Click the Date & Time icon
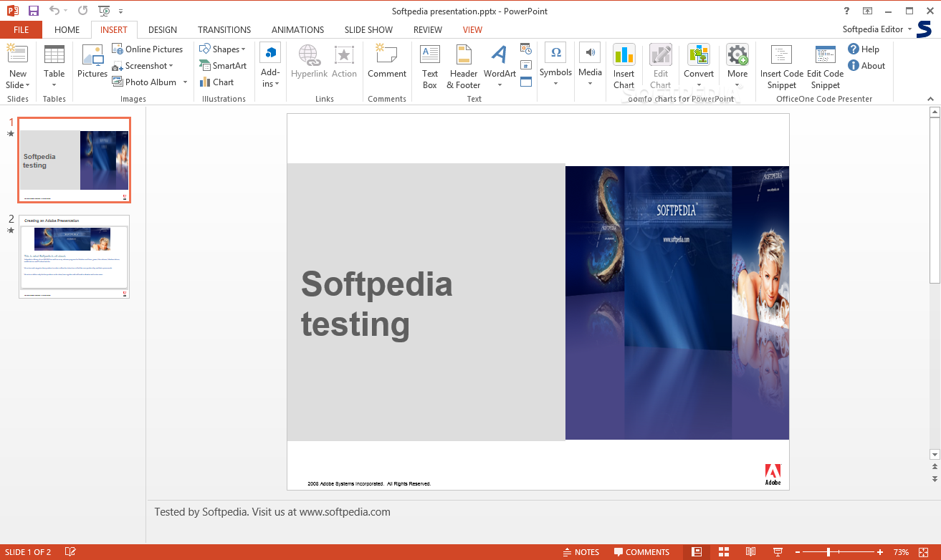Viewport: 941px width, 560px height. (526, 49)
